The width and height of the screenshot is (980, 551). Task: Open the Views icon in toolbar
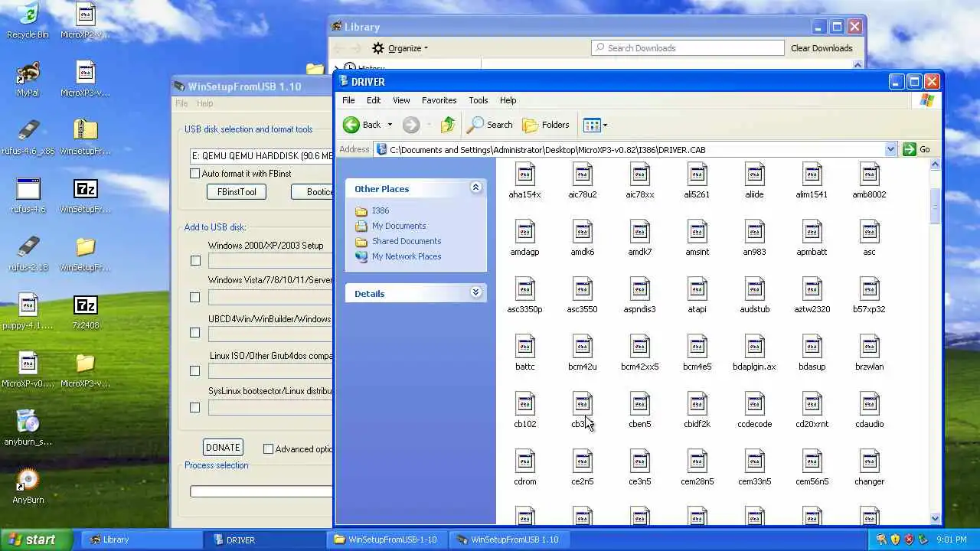point(592,125)
